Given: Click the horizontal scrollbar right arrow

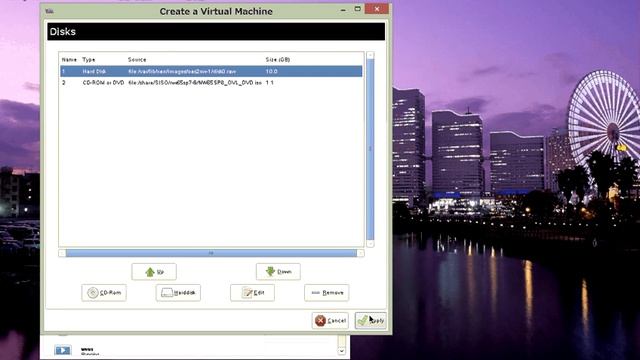Looking at the screenshot, I should (x=360, y=253).
